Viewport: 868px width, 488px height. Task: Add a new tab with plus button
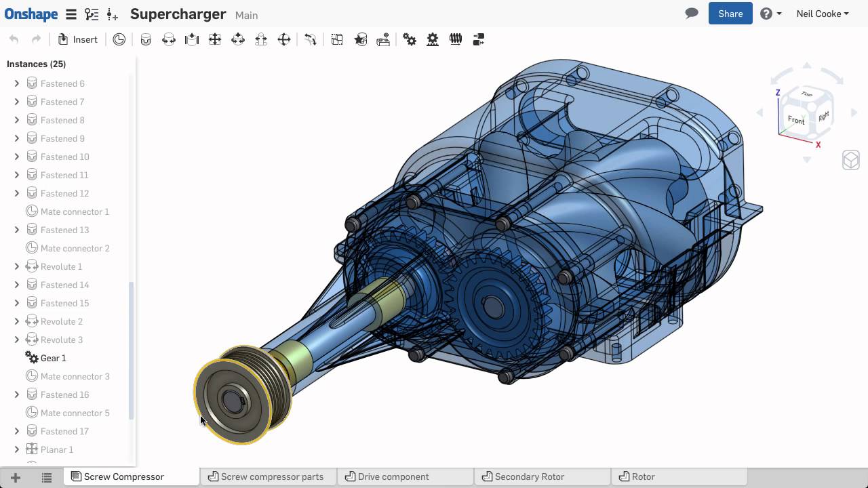click(16, 477)
